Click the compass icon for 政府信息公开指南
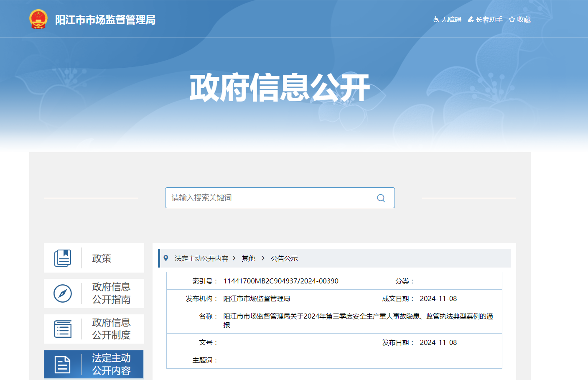This screenshot has height=380, width=588. click(63, 293)
